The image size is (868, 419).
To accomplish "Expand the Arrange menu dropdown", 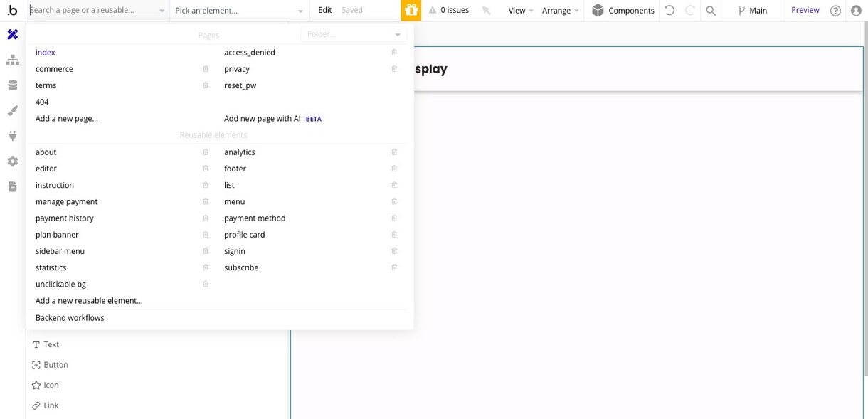I will coord(561,11).
